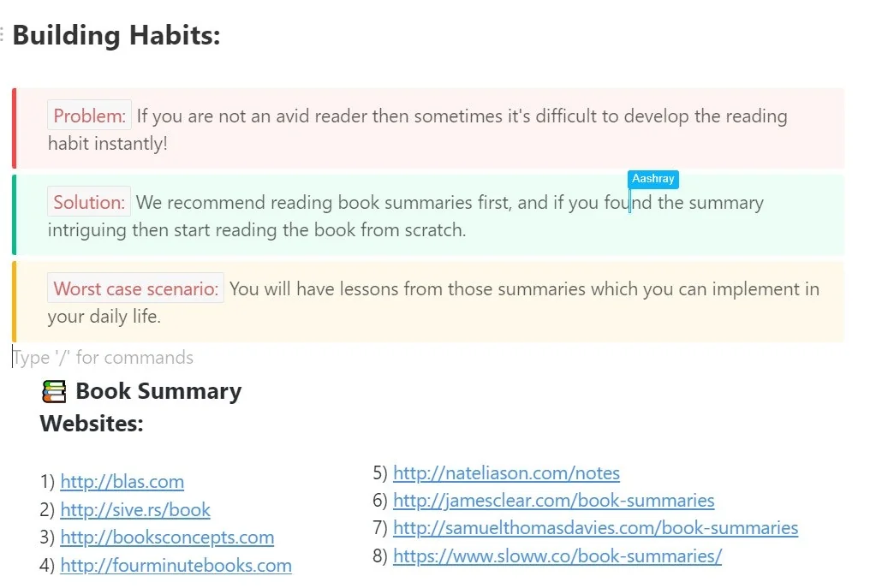Screen dimensions: 870x588
Task: Click the red bar of Problem callout
Action: 15,128
